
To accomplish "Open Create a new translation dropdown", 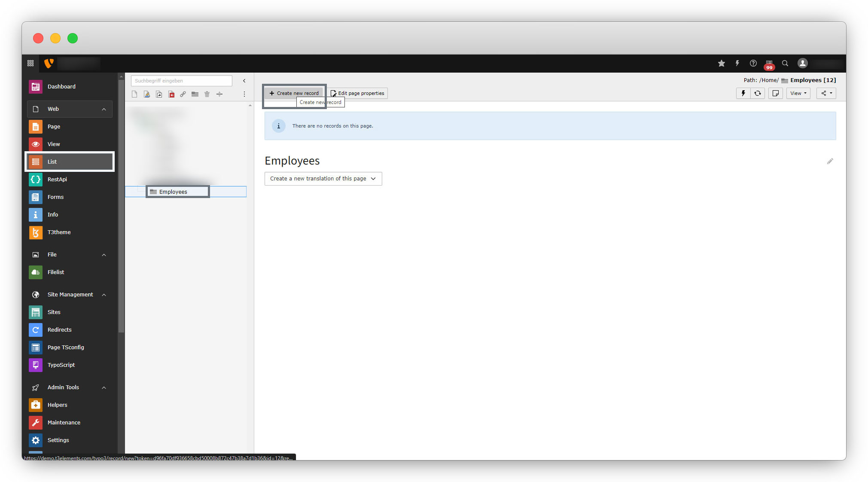I will [323, 179].
